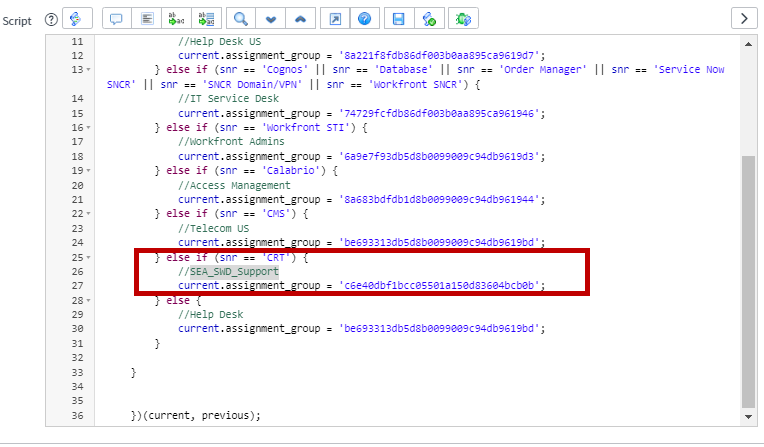Click the highlighted SEA_SWD_Support comment
This screenshot has width=764, height=447.
pos(234,272)
